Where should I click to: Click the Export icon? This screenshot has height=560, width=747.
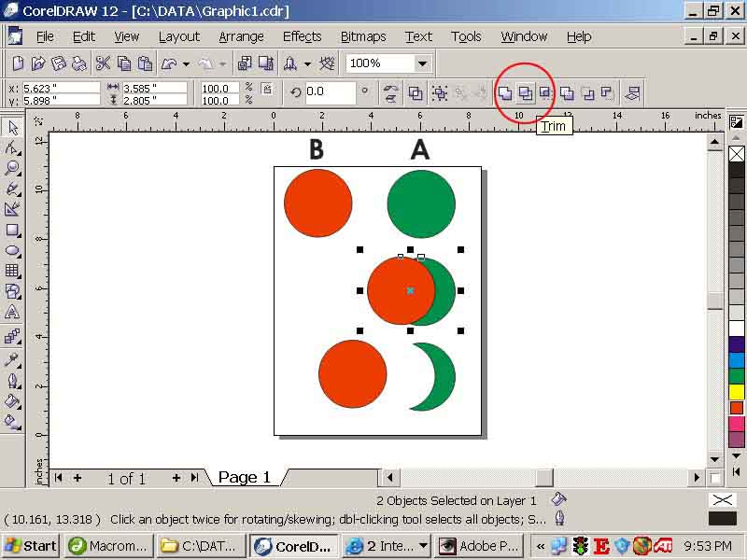pos(266,63)
